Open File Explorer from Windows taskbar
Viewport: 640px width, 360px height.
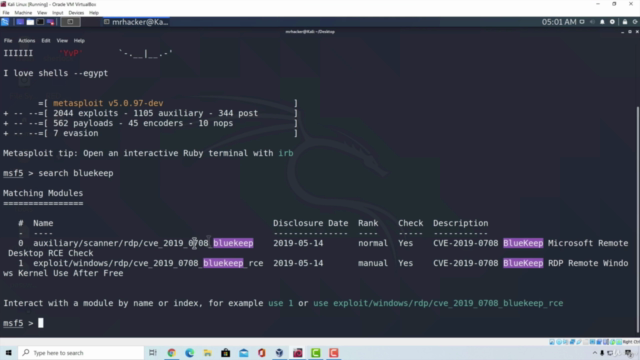pos(208,353)
